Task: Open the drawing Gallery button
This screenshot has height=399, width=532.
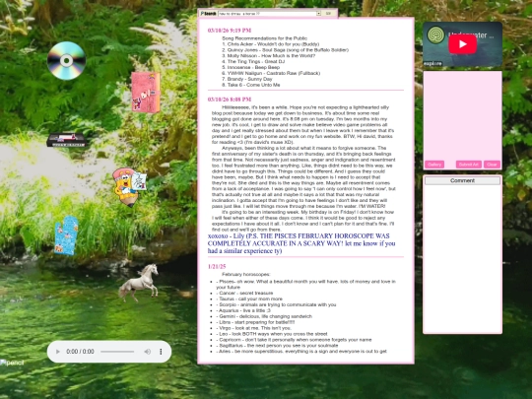Action: pos(434,165)
